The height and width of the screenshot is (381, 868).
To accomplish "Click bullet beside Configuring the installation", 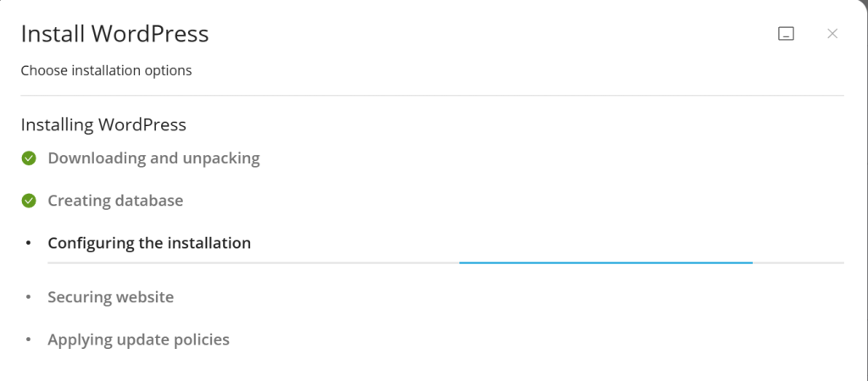I will pyautogui.click(x=29, y=244).
